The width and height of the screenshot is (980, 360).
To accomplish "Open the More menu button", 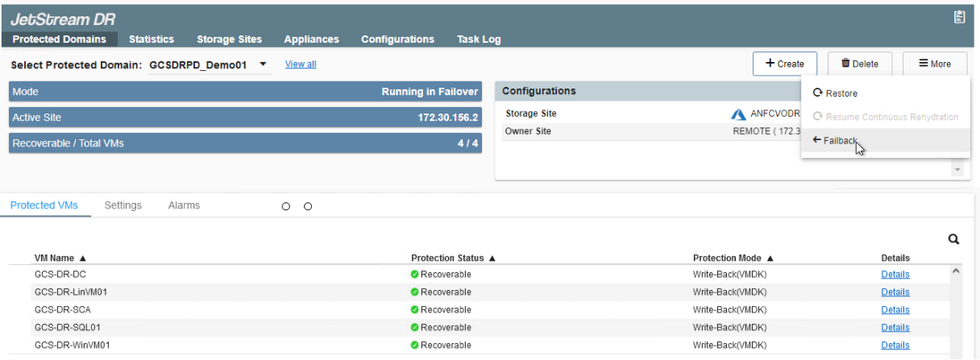I will click(935, 64).
